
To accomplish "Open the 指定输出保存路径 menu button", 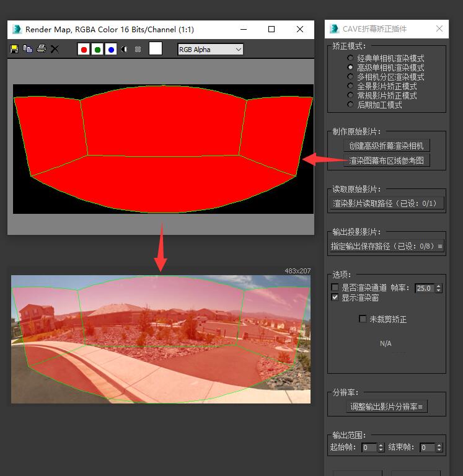I will 386,246.
